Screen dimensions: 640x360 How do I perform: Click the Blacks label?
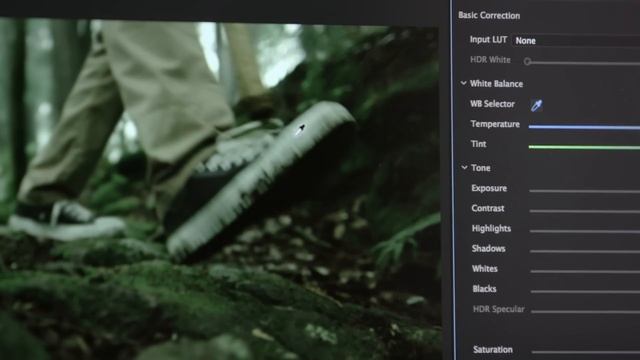tap(484, 289)
